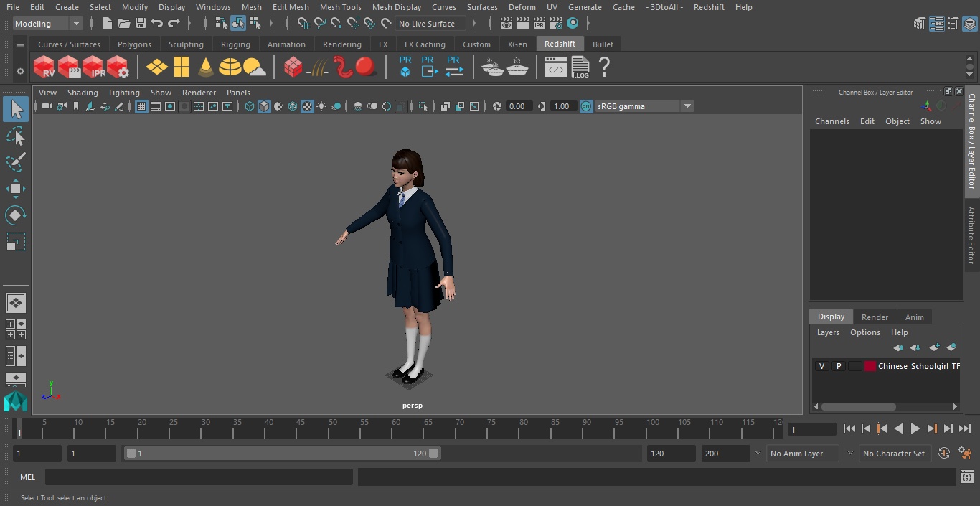The image size is (980, 506).
Task: Open the Deform menu
Action: 522,7
